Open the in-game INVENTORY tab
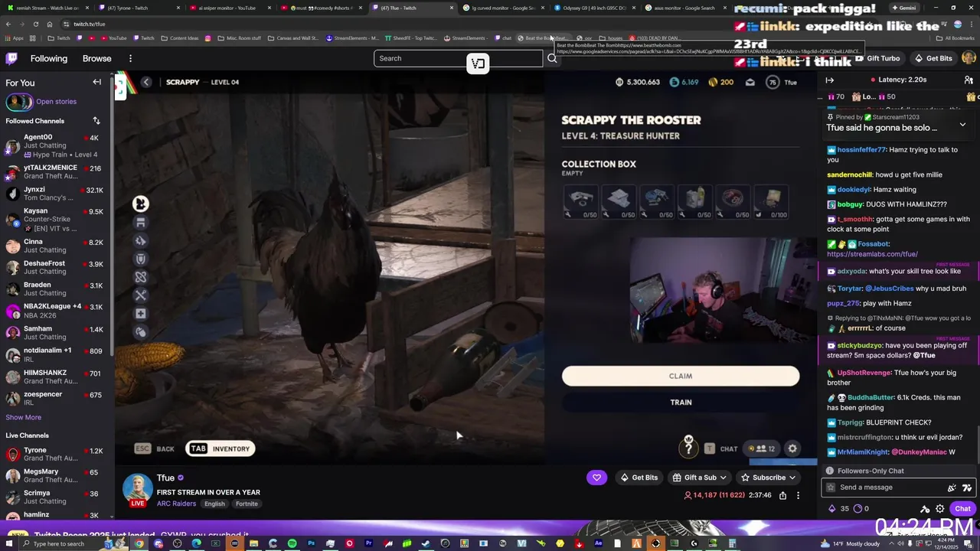This screenshot has height=551, width=980. pos(220,449)
